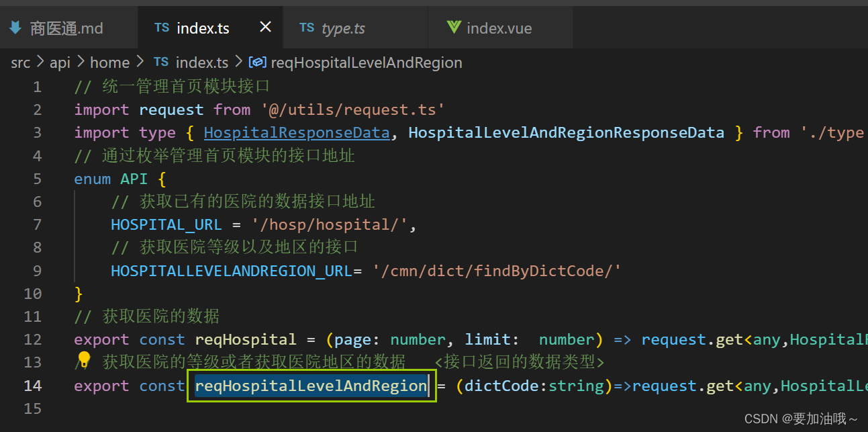The image size is (868, 432).
Task: Click the Vue icon on the index.vue tab
Action: pos(453,28)
